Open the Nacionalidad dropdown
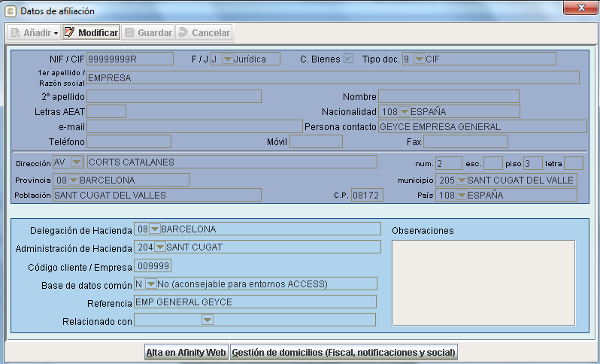The width and height of the screenshot is (600, 364). [x=404, y=111]
